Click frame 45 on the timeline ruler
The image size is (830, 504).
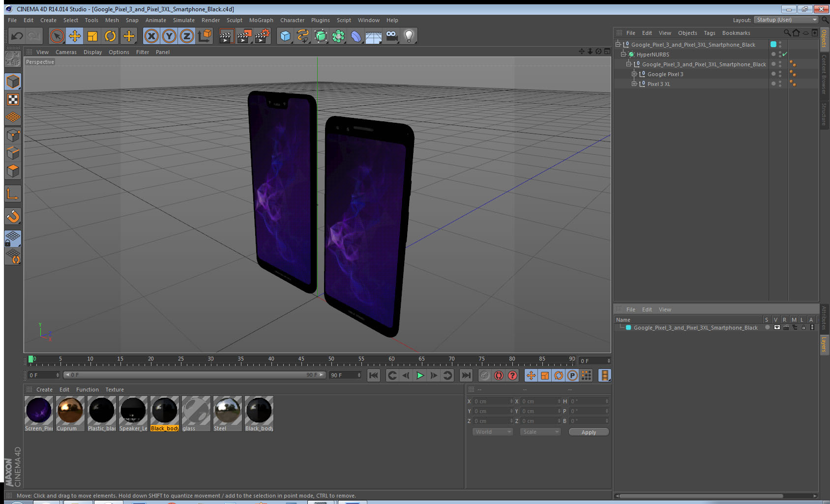[301, 359]
